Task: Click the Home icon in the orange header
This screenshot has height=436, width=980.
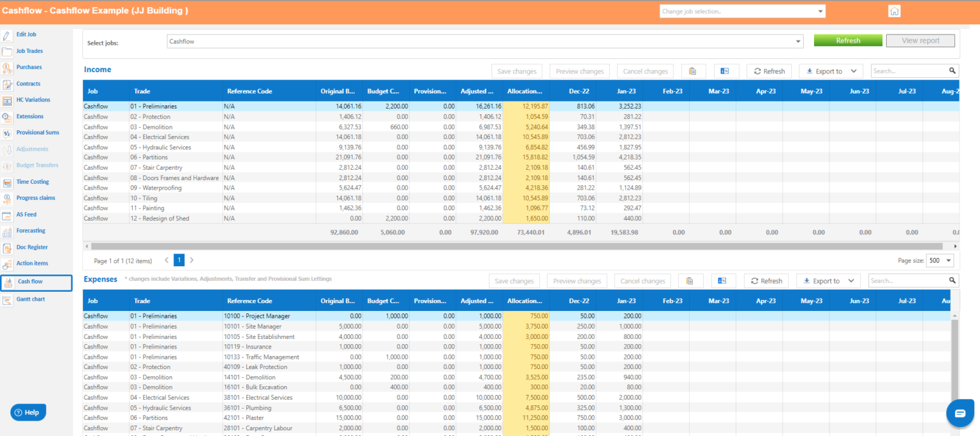Action: click(x=894, y=10)
